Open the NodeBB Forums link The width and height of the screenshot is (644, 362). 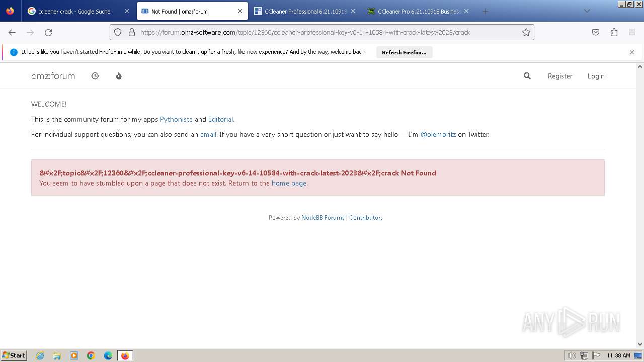(323, 218)
